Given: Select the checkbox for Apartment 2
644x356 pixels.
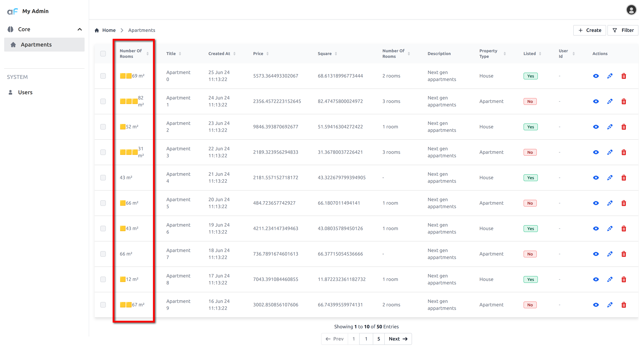Looking at the screenshot, I should click(103, 127).
